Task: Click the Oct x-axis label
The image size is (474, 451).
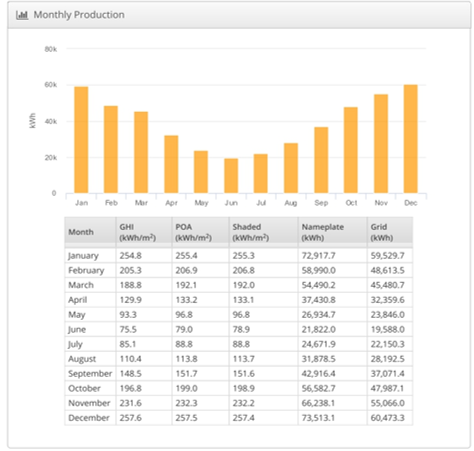Action: tap(351, 203)
